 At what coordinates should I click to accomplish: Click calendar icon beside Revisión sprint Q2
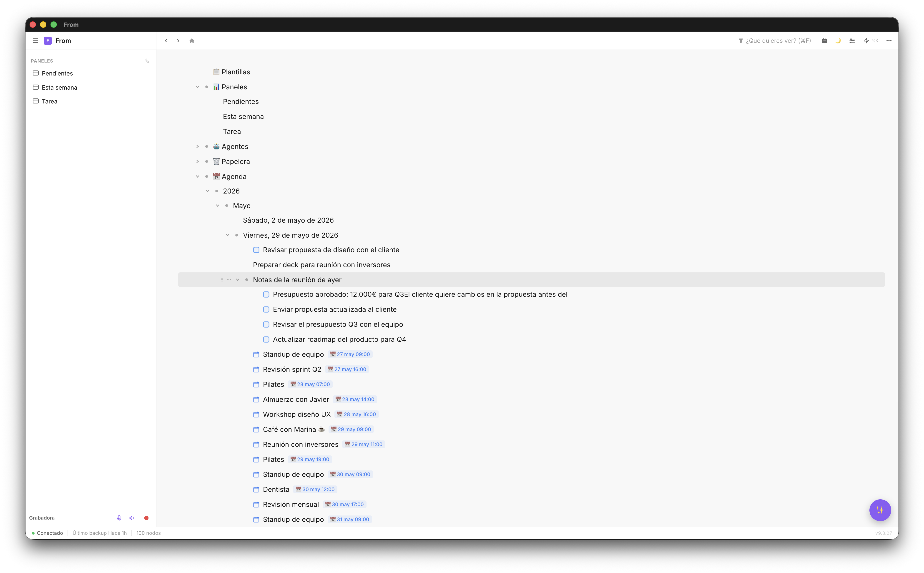coord(256,369)
